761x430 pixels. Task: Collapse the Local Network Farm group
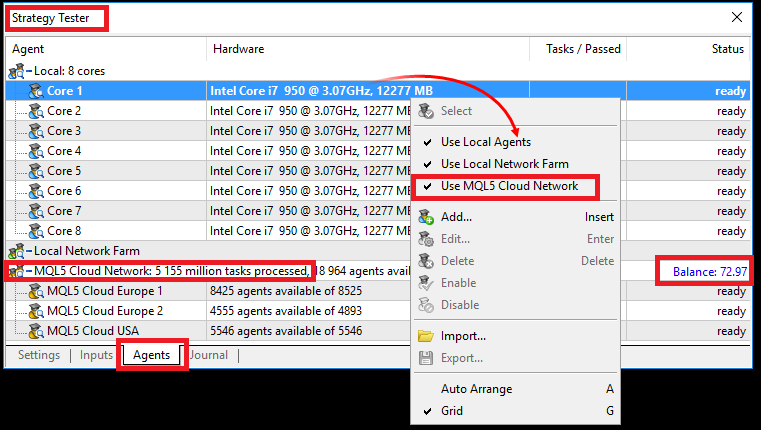point(29,251)
